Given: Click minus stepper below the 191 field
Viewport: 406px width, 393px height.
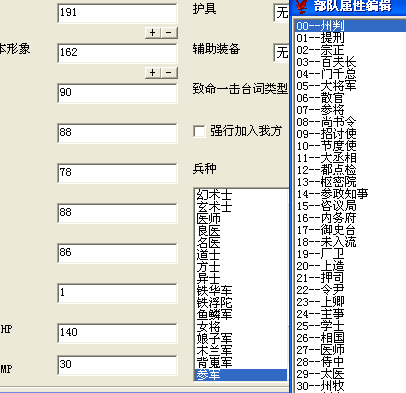Looking at the screenshot, I should coord(169,33).
